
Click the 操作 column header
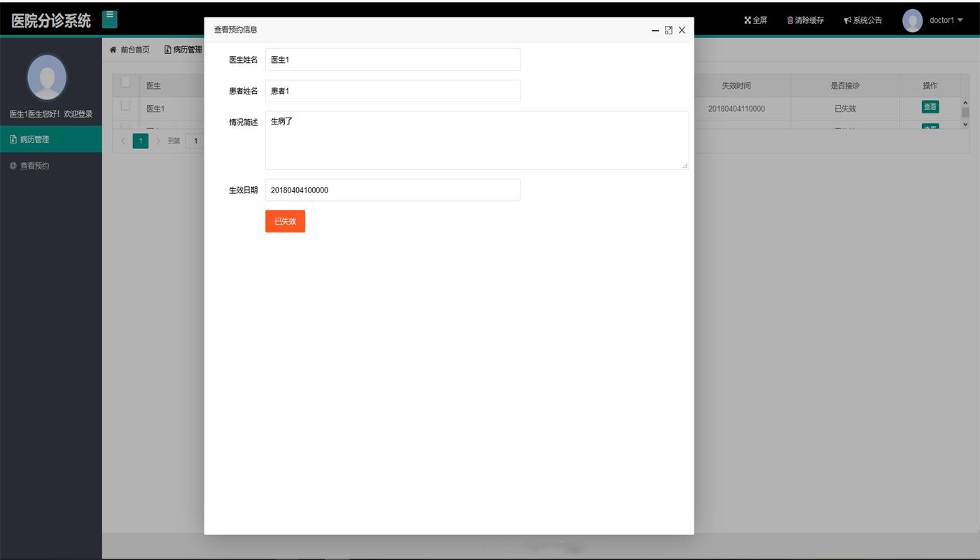(930, 85)
